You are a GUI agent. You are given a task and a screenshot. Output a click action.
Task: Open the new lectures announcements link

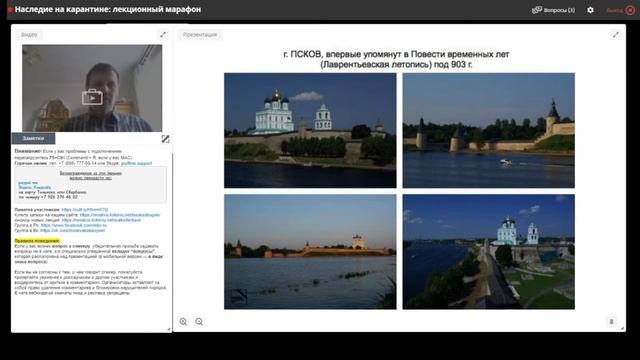pyautogui.click(x=102, y=220)
